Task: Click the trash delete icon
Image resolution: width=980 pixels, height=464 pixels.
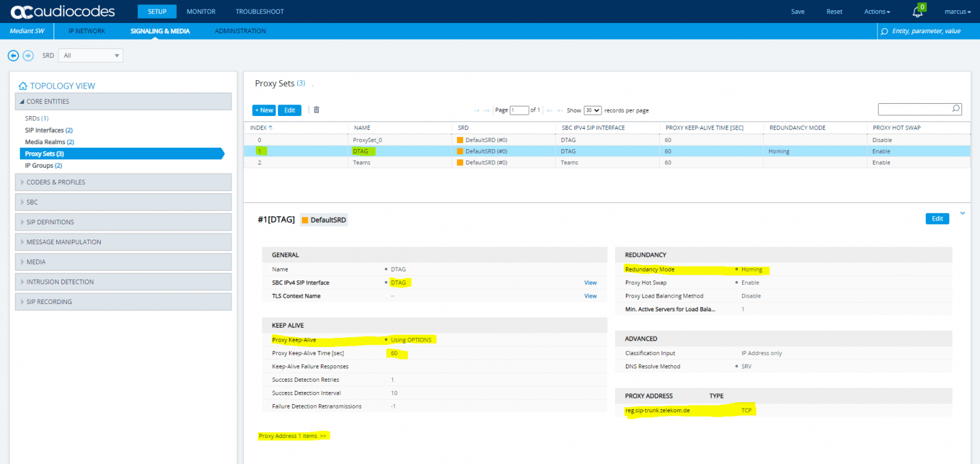Action: click(316, 110)
